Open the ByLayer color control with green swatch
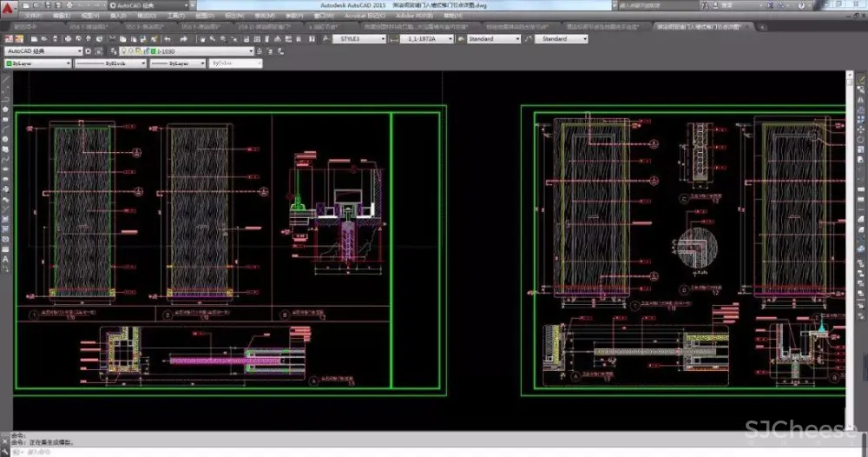868x457 pixels. 35,63
